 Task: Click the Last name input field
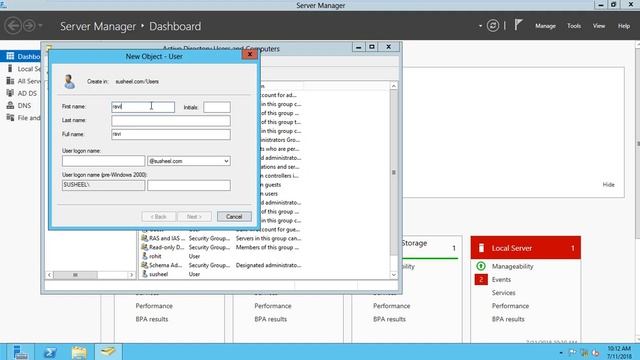(x=171, y=120)
